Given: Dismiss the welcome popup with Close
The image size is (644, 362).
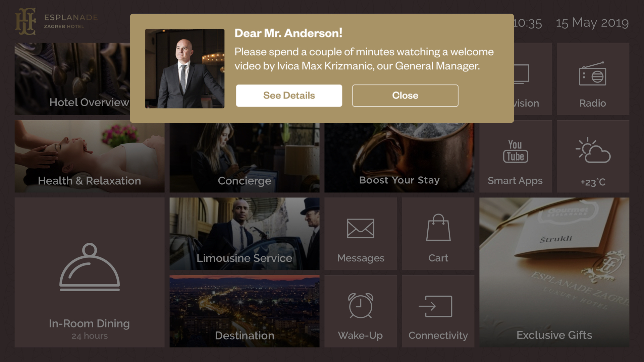Looking at the screenshot, I should (x=405, y=96).
